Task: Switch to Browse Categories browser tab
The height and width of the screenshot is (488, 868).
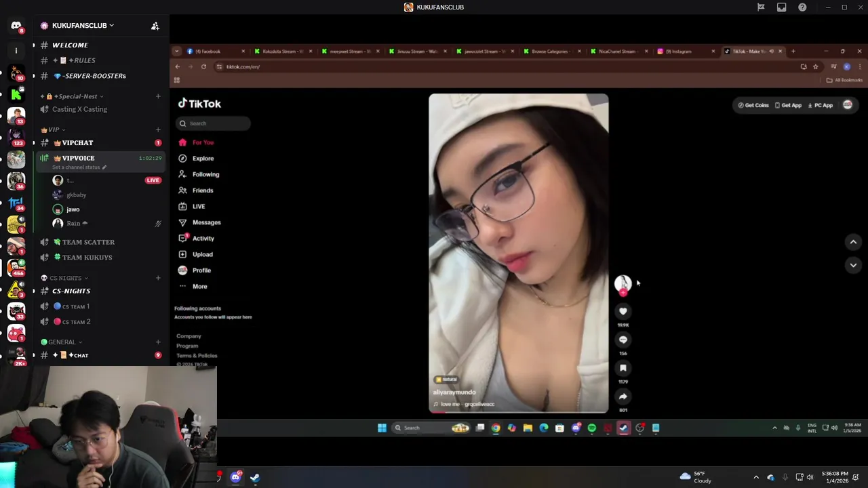Action: [x=551, y=52]
